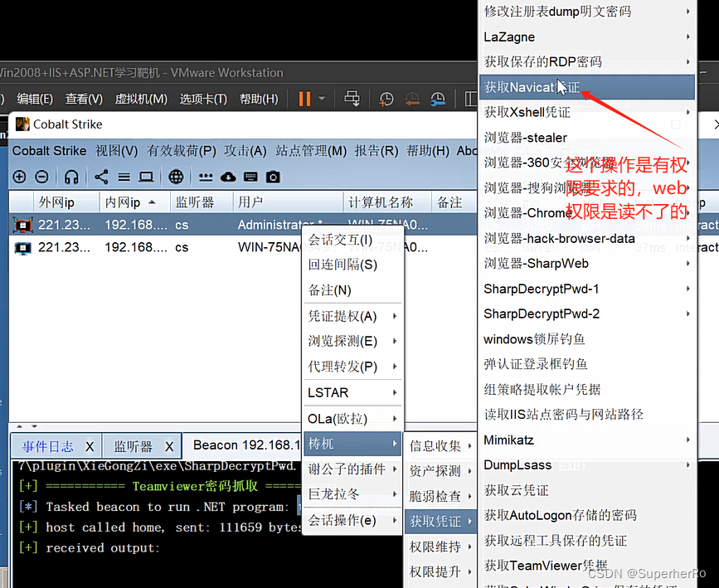
Task: Click the disconnect minus icon
Action: [x=41, y=177]
